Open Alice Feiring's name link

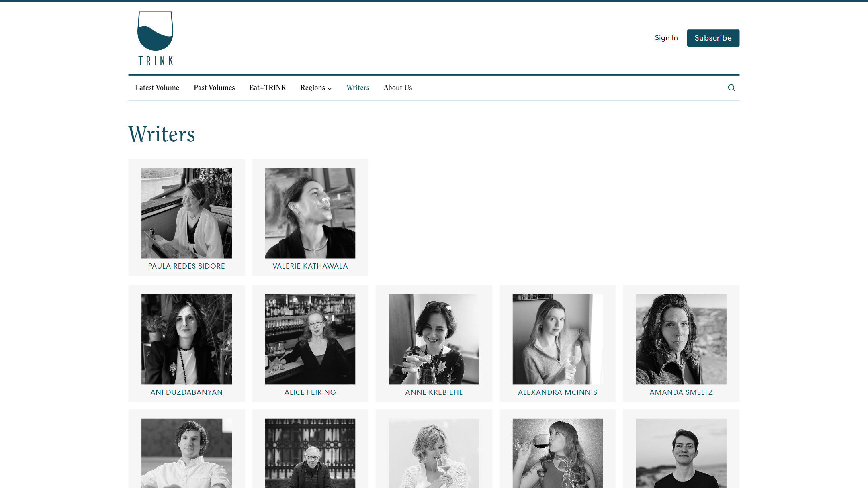click(310, 392)
